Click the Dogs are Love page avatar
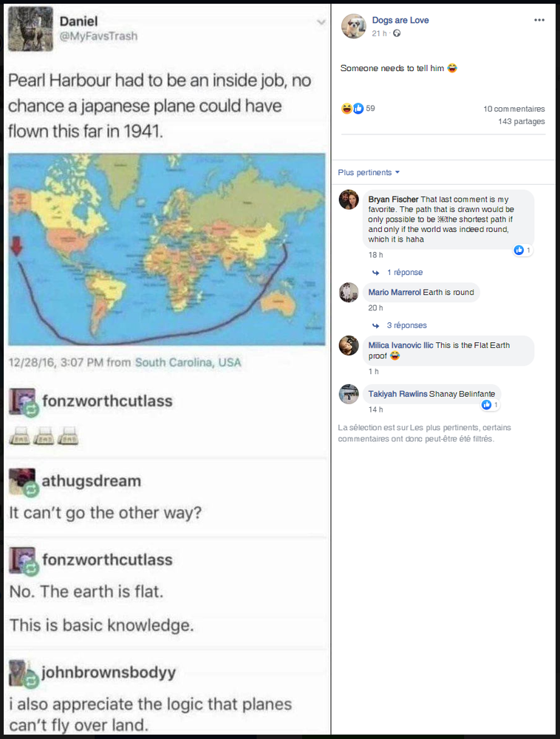This screenshot has width=560, height=739. tap(353, 26)
